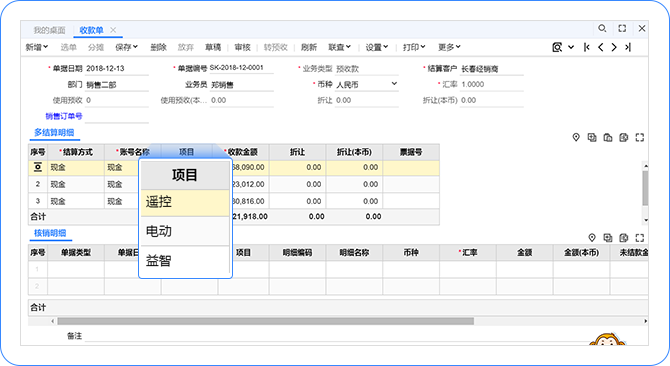Select the 收款单 tab

click(x=91, y=30)
